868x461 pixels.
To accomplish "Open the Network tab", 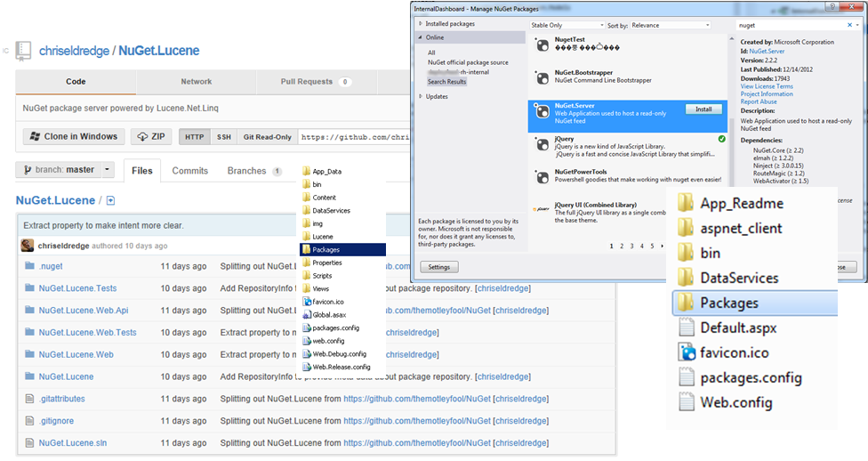I will pyautogui.click(x=197, y=82).
